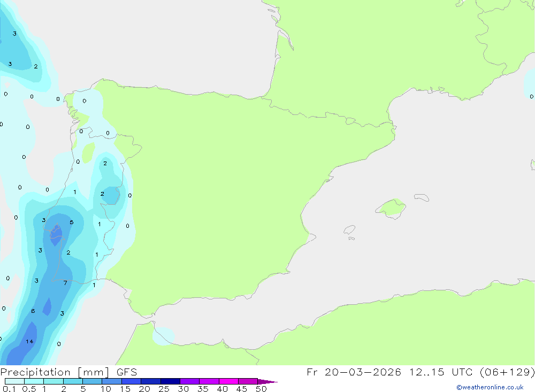Screen dimensions: 535x392
Task: Click the '10' legend scale label
Action: (x=106, y=389)
